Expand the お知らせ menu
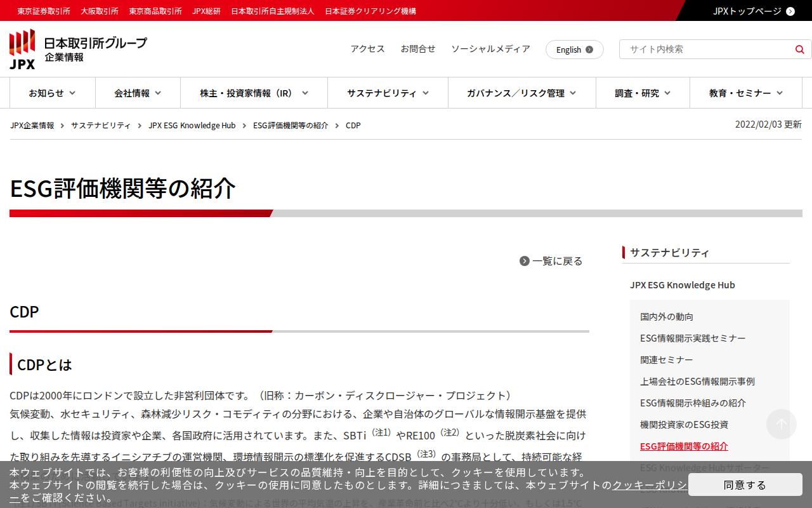The width and height of the screenshot is (812, 508). coord(53,93)
